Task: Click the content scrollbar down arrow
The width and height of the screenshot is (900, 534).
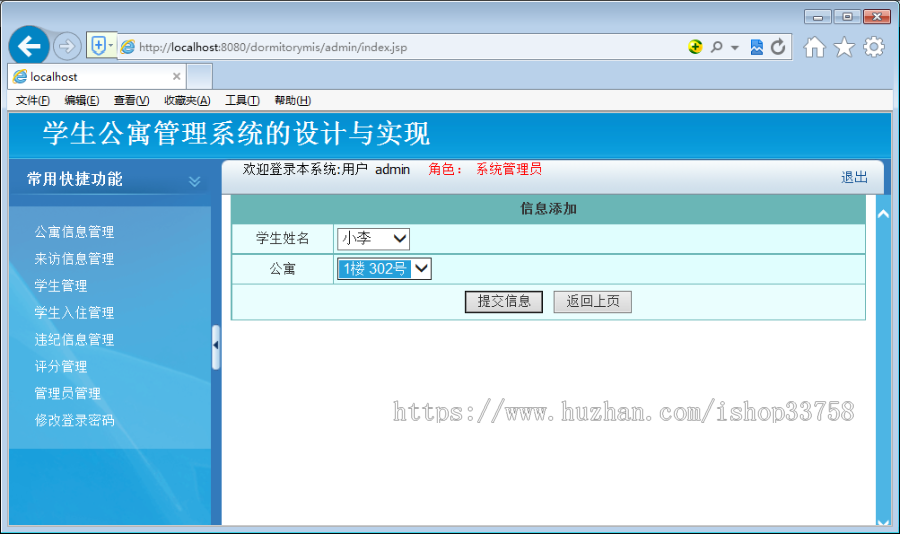Action: tap(883, 521)
